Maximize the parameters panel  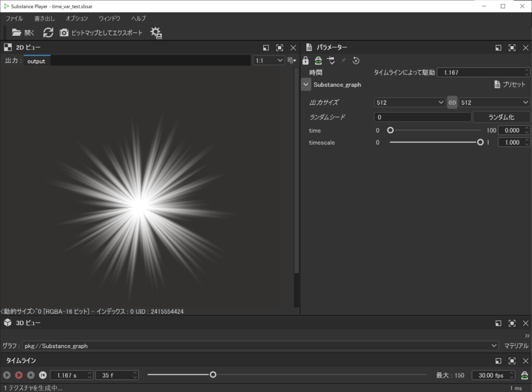pos(512,47)
